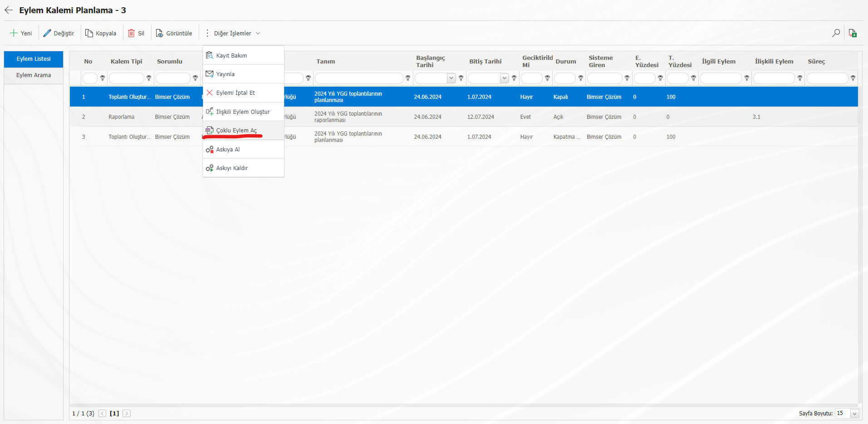Click the filter icon of İlgili Eylem column
The height and width of the screenshot is (424, 868).
(747, 78)
